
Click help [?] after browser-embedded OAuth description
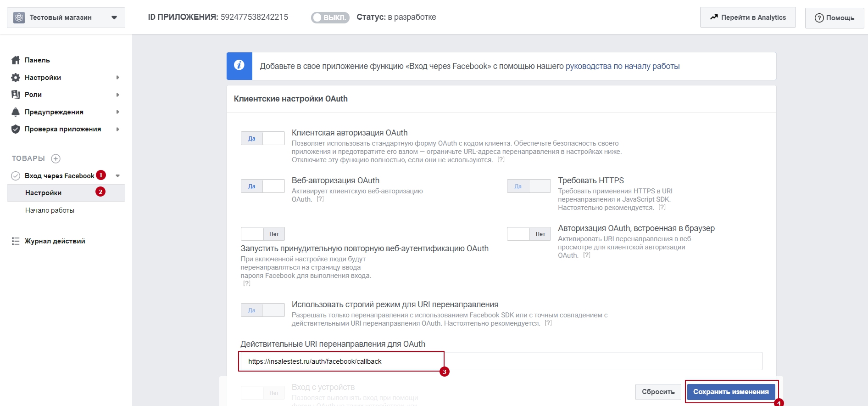(587, 255)
